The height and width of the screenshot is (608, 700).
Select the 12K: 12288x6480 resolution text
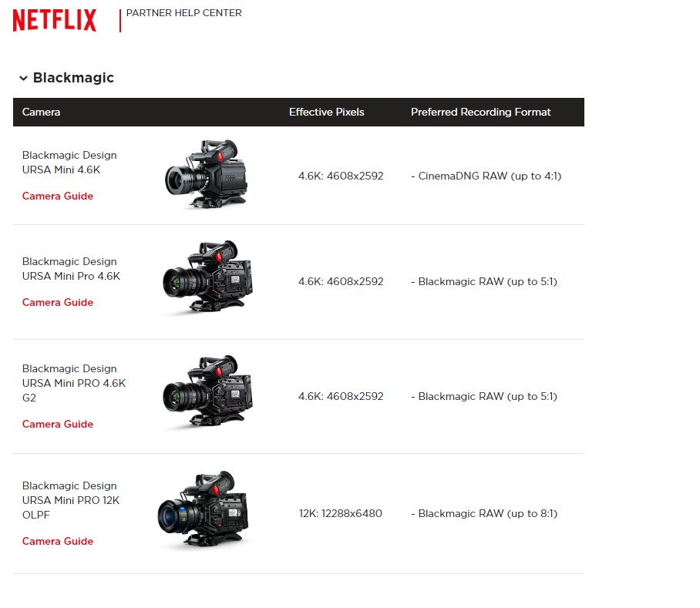(x=340, y=513)
